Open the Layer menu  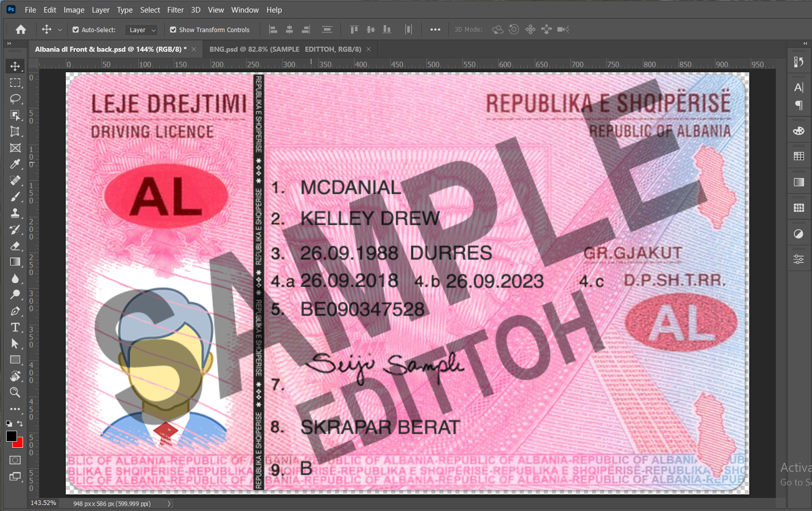[x=100, y=10]
